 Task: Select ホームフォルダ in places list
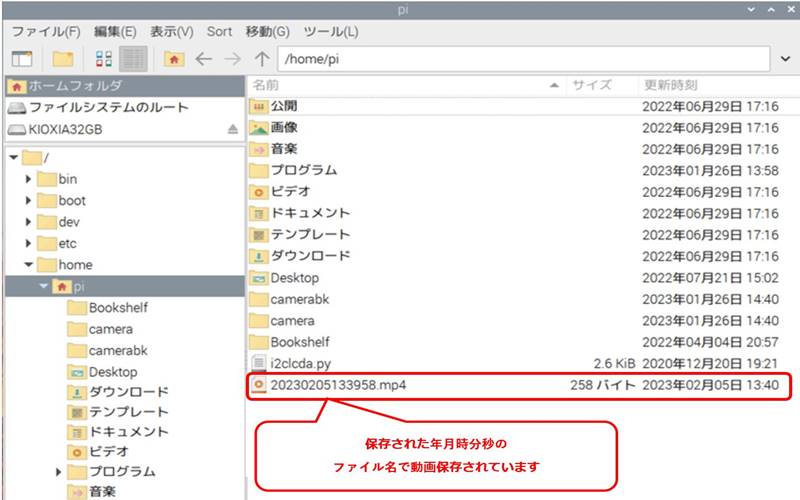click(125, 86)
